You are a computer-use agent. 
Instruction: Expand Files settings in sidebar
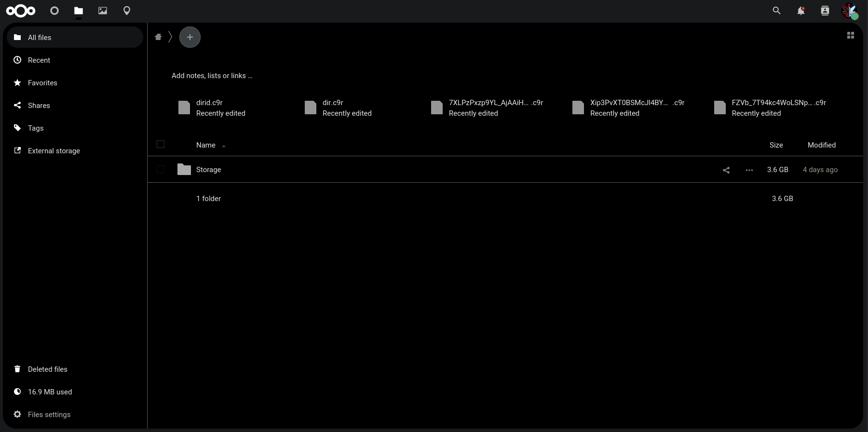[x=49, y=414]
